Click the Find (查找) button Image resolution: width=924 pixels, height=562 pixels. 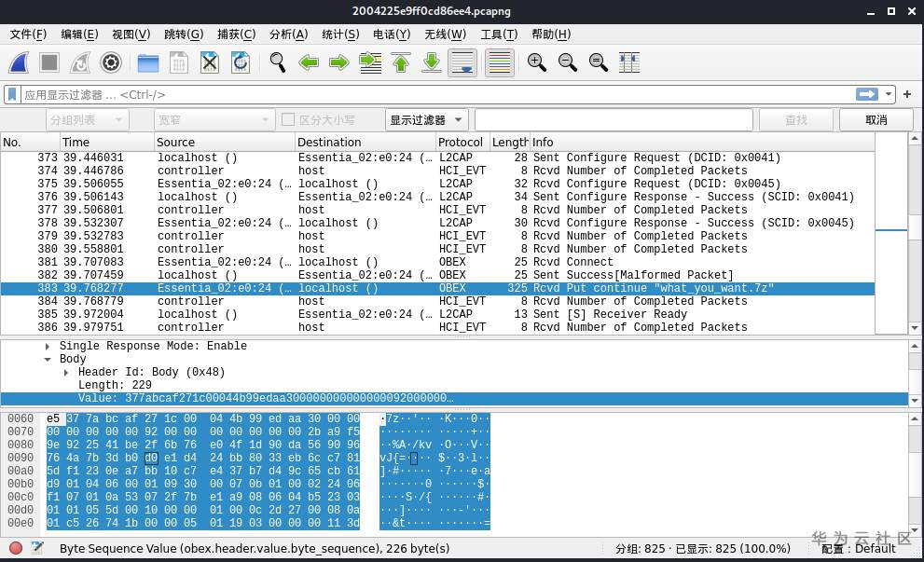pos(796,119)
